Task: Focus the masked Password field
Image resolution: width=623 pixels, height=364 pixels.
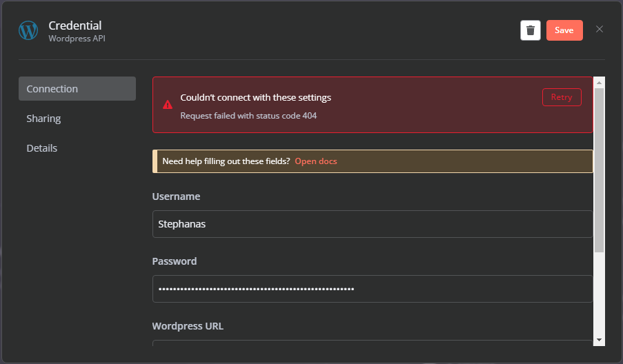Action: point(373,289)
